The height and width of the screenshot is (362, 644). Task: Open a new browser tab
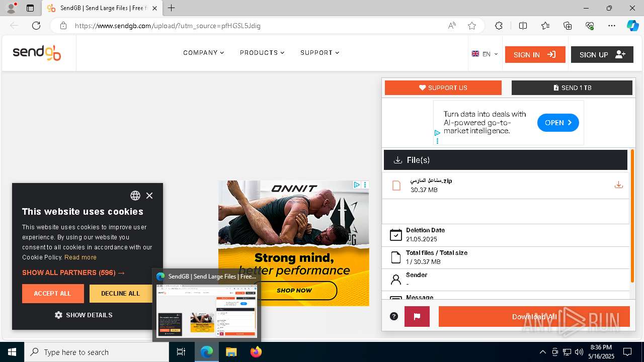click(x=172, y=8)
